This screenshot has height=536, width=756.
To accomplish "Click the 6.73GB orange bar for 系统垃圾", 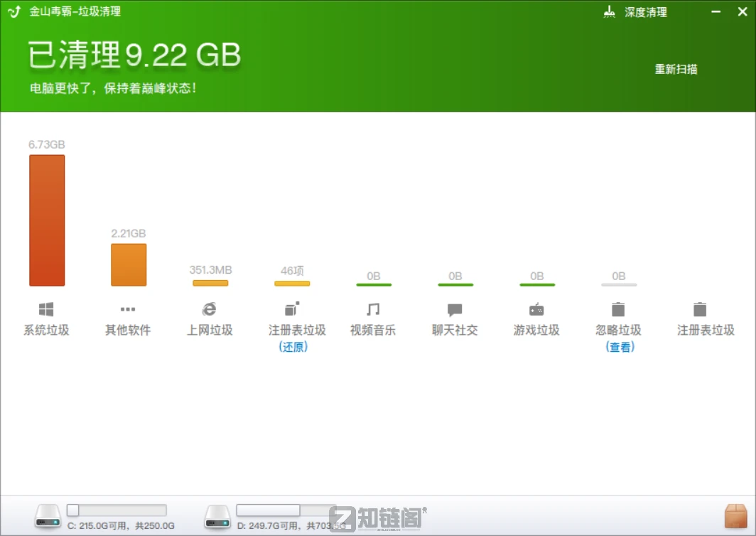I will [x=47, y=220].
